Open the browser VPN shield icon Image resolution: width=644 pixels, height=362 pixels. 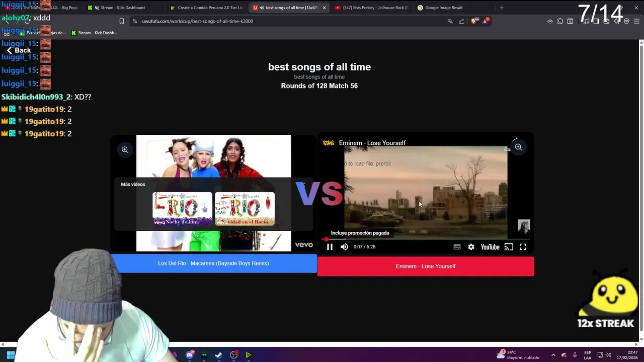tap(626, 21)
